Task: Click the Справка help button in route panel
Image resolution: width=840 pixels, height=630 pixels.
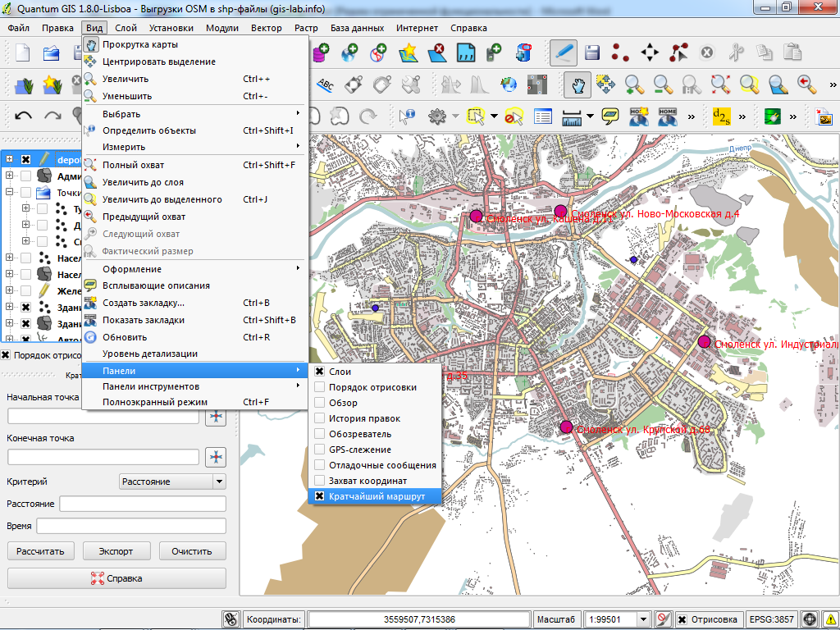Action: (x=116, y=578)
